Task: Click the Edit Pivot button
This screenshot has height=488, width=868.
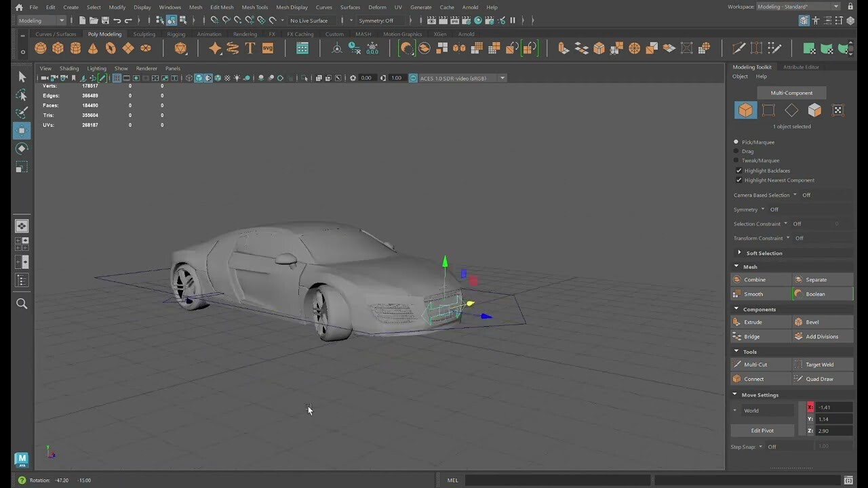Action: click(x=762, y=430)
